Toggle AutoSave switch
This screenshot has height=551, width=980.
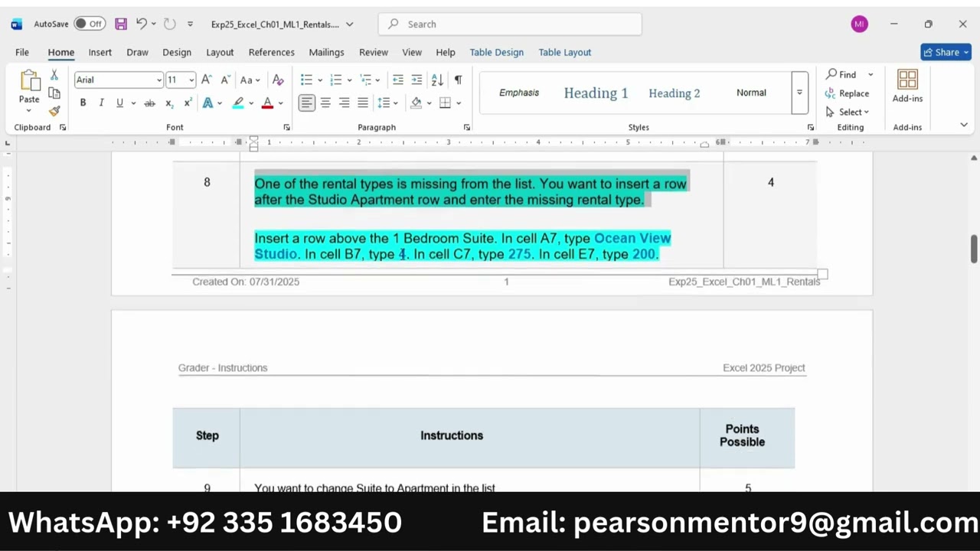(90, 24)
